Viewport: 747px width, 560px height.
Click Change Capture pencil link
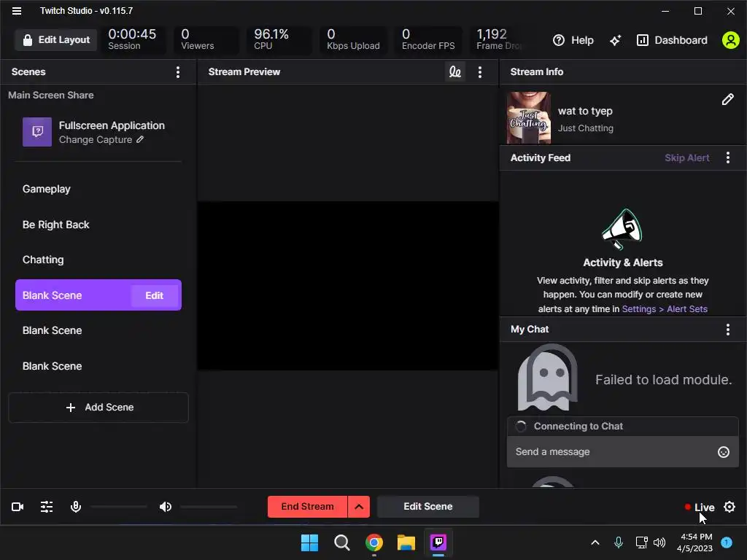point(101,139)
